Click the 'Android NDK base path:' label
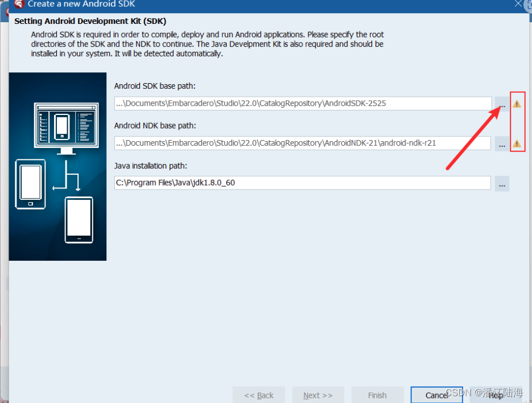 155,126
